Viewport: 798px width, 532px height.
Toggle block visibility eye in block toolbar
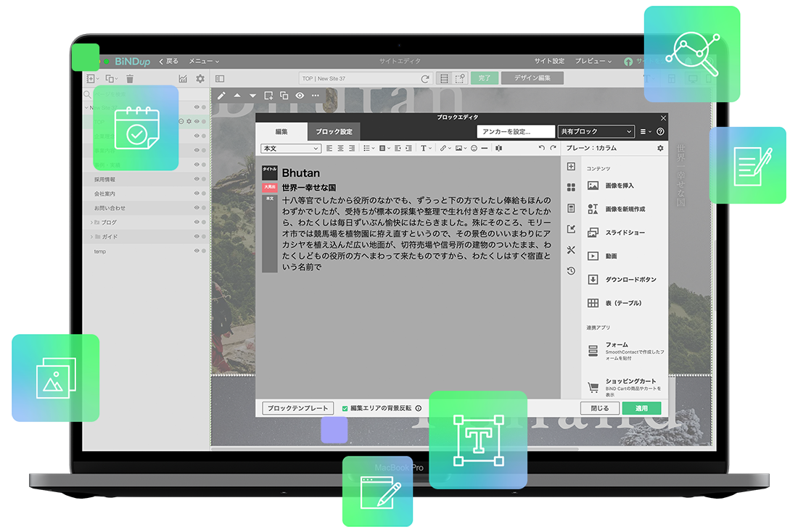tap(300, 95)
